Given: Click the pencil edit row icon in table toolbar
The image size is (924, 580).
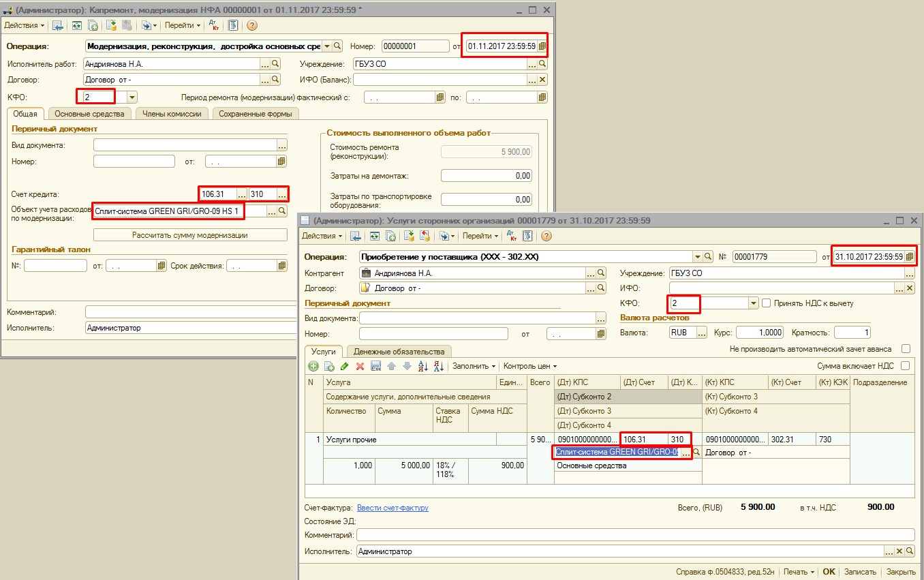Looking at the screenshot, I should (x=345, y=367).
